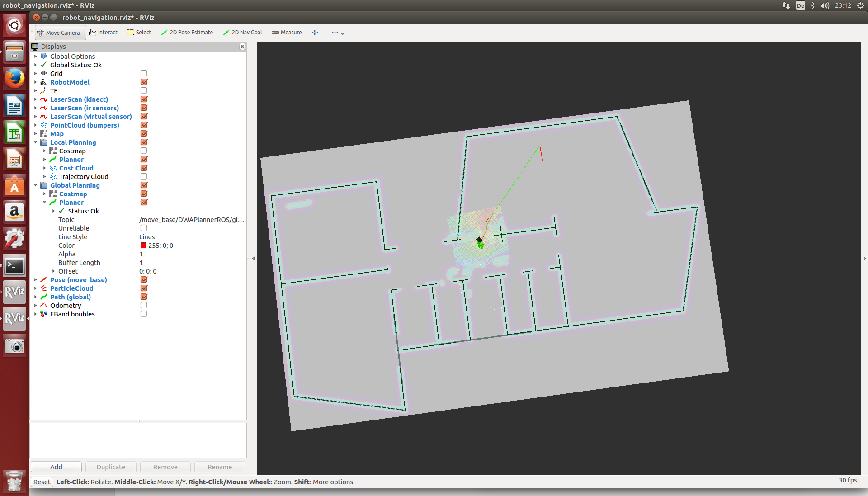Select the 2D Nav Goal tool
Viewport: 868px width, 496px height.
coord(242,33)
